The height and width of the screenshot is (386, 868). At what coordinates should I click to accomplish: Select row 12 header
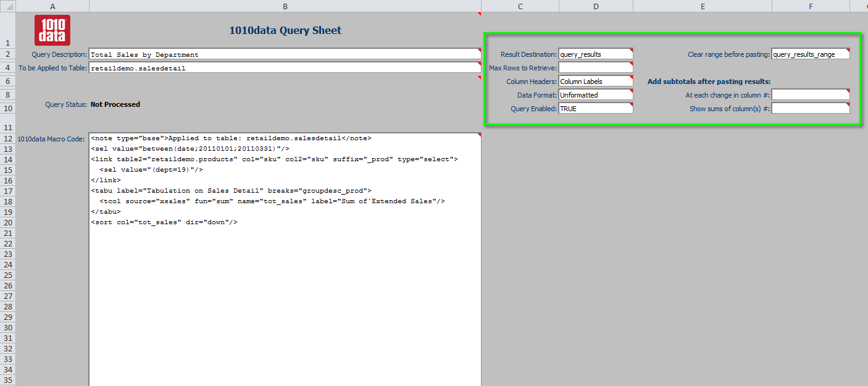[x=7, y=138]
